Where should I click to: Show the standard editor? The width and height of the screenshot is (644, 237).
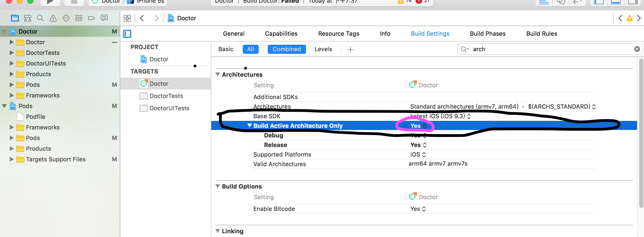point(544,2)
